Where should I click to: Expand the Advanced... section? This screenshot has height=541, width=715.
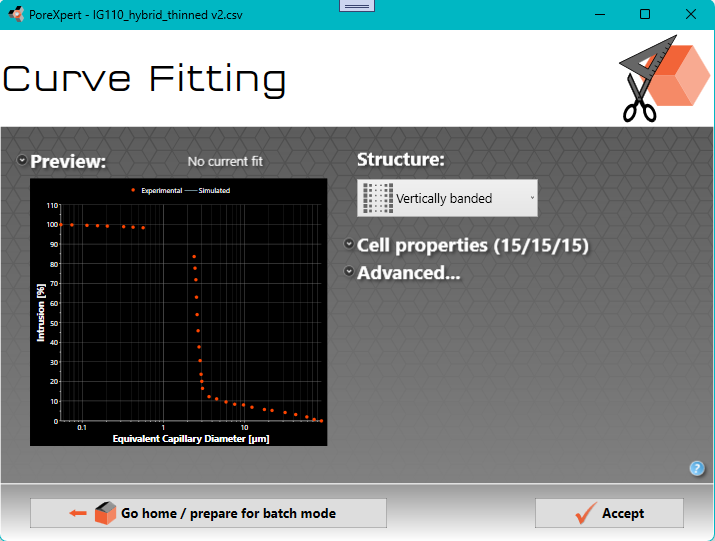point(349,272)
